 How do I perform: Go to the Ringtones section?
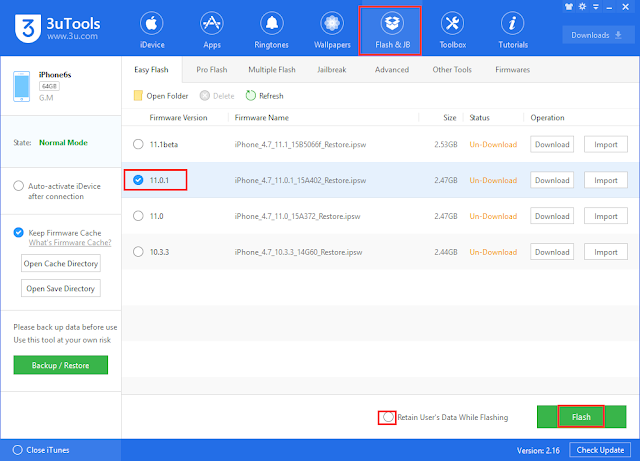click(x=271, y=31)
